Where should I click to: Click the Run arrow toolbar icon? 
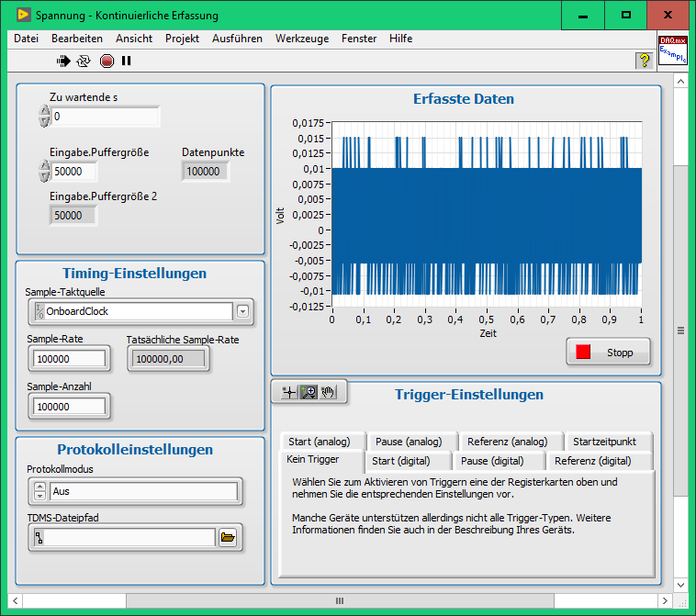click(63, 61)
